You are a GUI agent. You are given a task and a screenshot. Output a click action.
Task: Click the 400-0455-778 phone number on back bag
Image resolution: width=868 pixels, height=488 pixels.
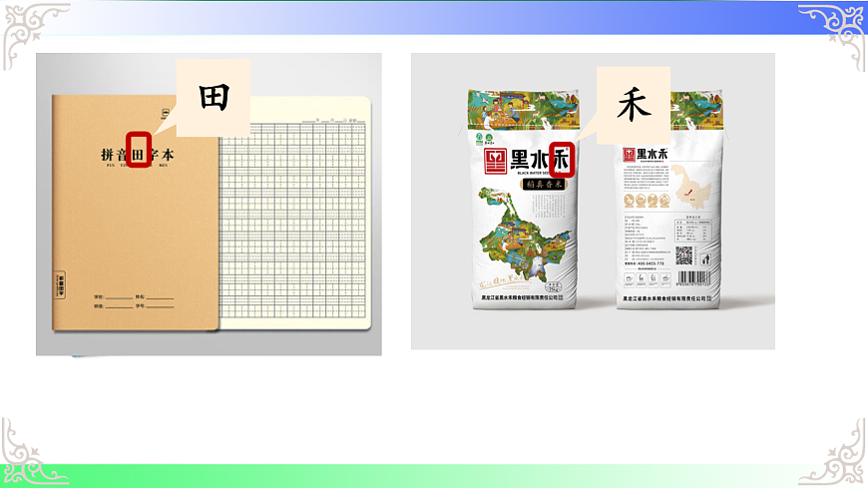click(x=651, y=263)
